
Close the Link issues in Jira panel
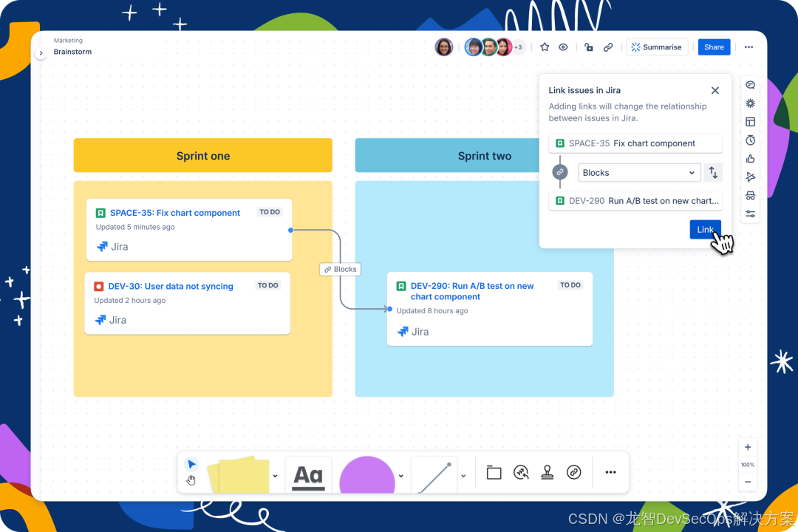(x=715, y=90)
